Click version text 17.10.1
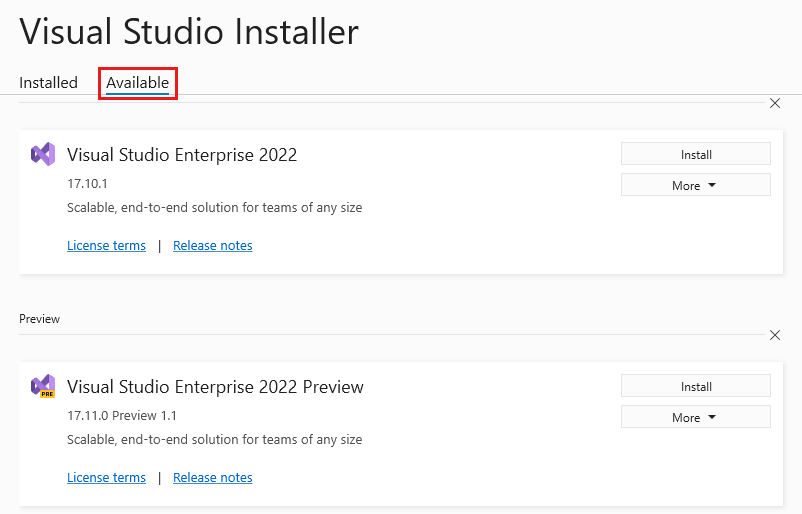The width and height of the screenshot is (802, 514). [x=87, y=184]
